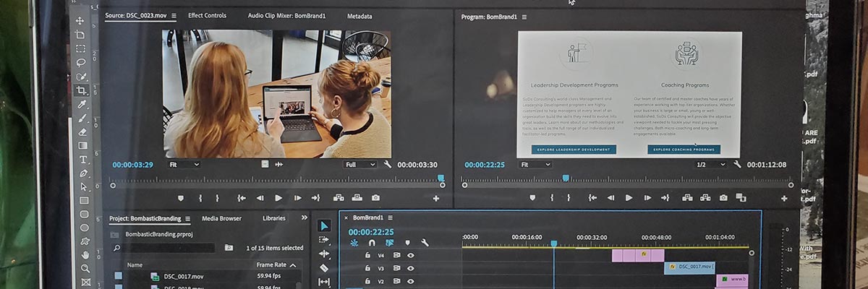The image size is (868, 289).
Task: Select the Type tool
Action: (x=83, y=159)
